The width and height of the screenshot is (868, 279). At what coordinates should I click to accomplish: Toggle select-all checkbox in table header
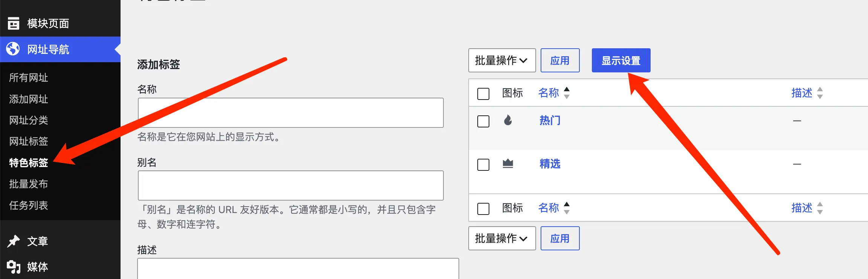click(x=483, y=94)
